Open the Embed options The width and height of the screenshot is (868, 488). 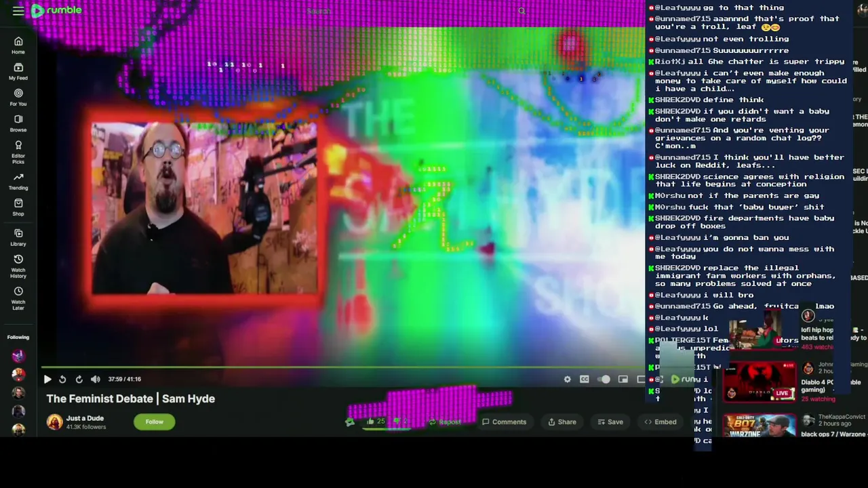pyautogui.click(x=660, y=422)
